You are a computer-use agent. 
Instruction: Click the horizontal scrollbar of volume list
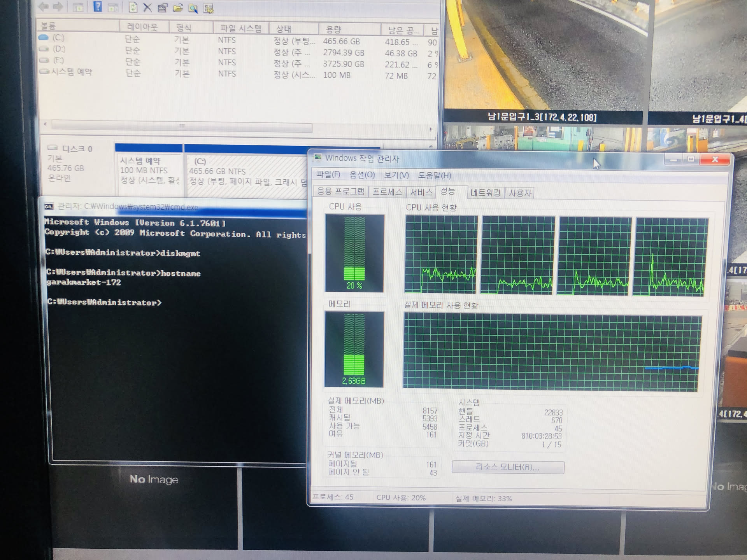(x=182, y=126)
